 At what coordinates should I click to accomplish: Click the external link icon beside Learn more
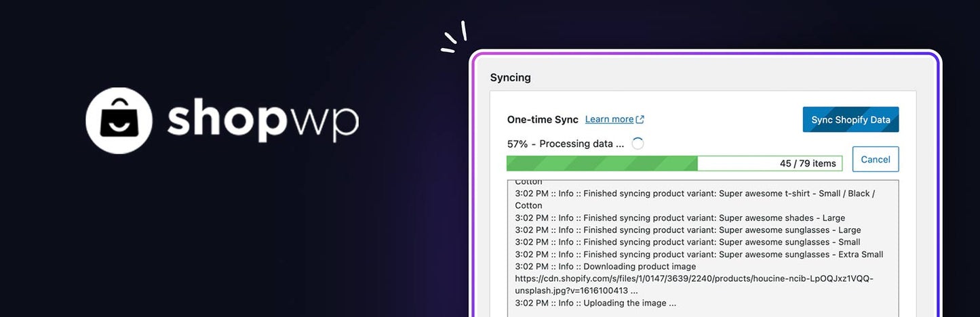click(x=640, y=119)
